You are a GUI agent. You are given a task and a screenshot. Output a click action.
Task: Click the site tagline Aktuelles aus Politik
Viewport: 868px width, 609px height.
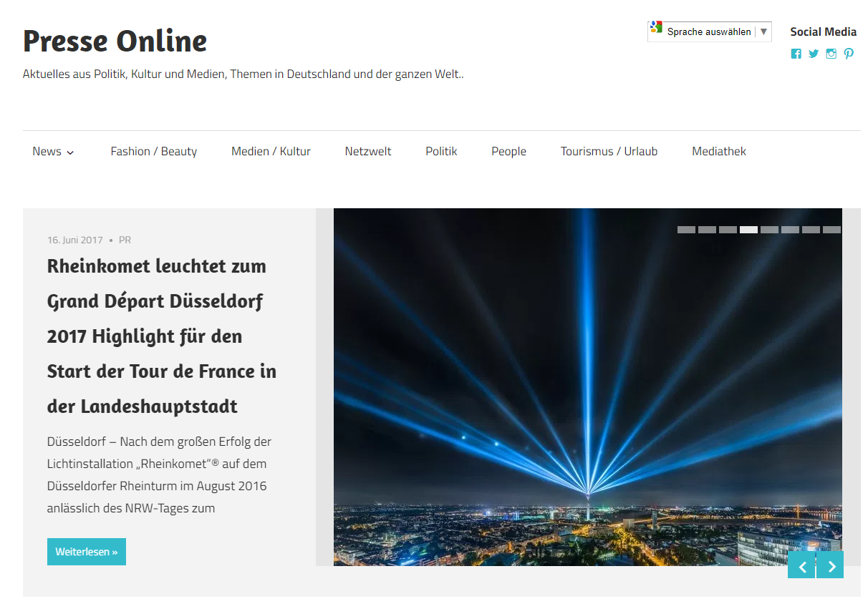[x=243, y=74]
